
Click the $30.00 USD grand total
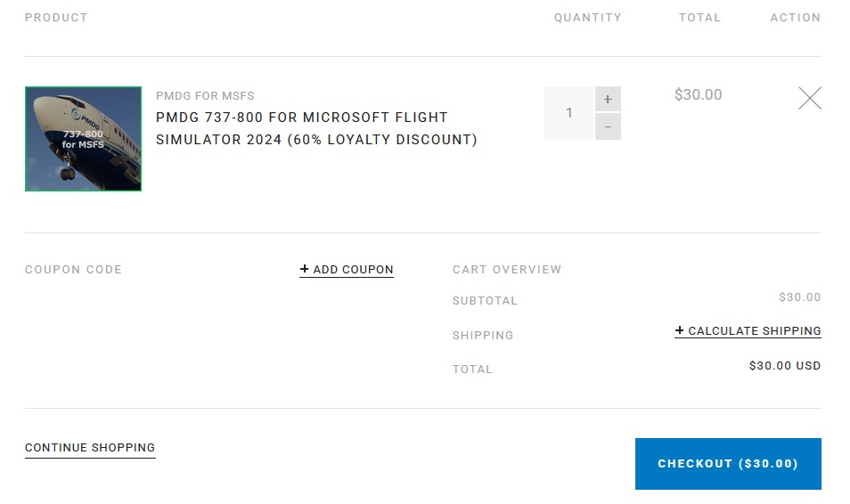pyautogui.click(x=784, y=365)
